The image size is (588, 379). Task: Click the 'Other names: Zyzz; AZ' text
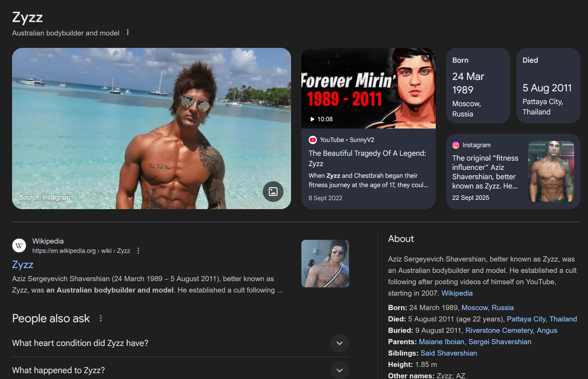[426, 376]
